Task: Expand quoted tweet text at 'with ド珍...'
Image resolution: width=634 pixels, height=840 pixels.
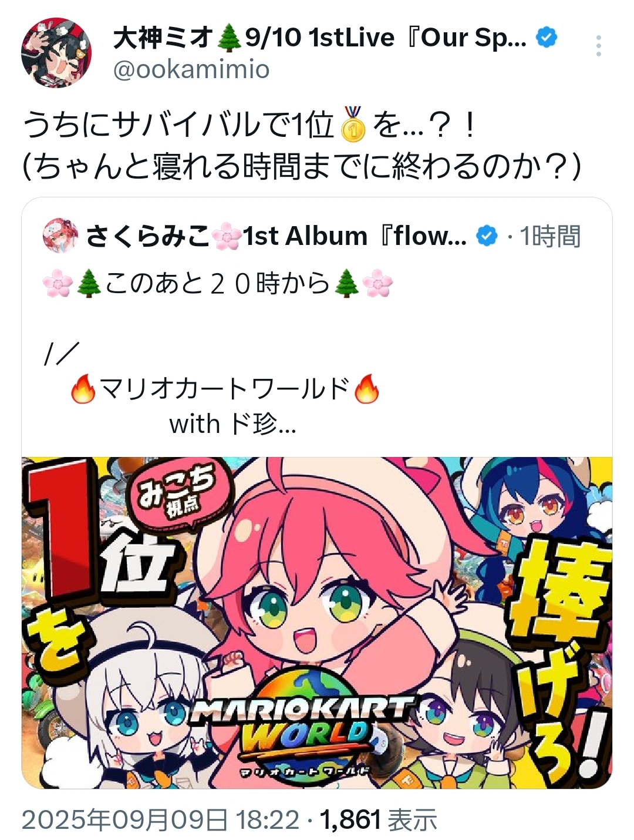Action: coord(232,424)
